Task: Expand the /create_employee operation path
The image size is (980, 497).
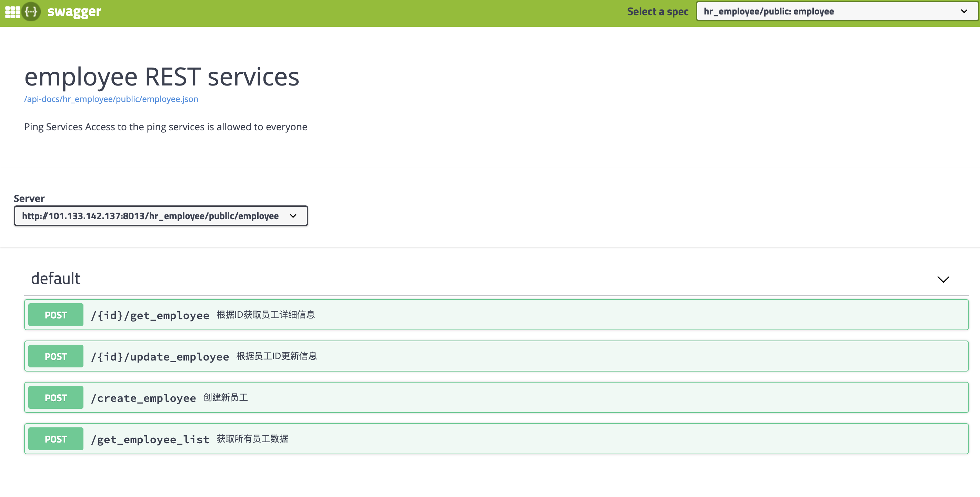Action: 143,398
